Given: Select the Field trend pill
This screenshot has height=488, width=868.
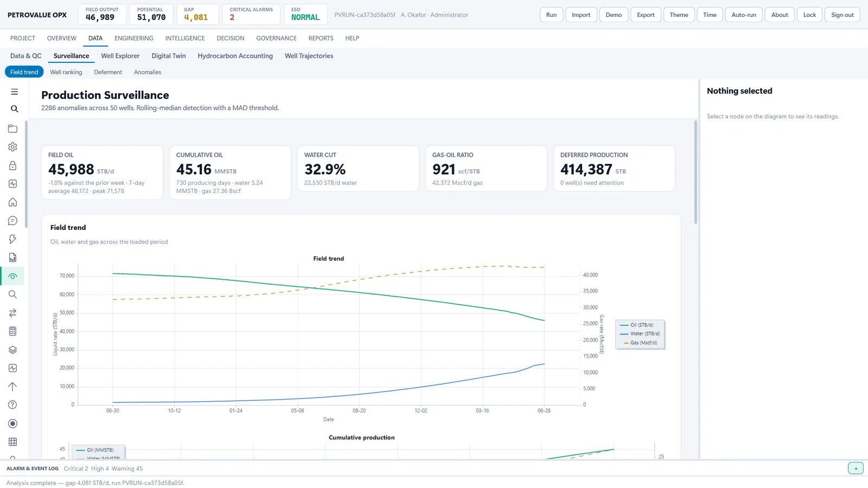Looking at the screenshot, I should pyautogui.click(x=24, y=72).
